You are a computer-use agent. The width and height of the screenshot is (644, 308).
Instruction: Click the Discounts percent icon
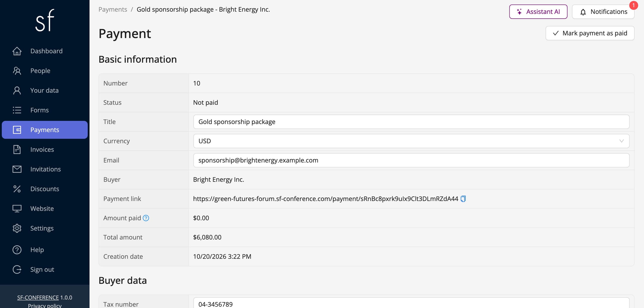[x=17, y=189]
